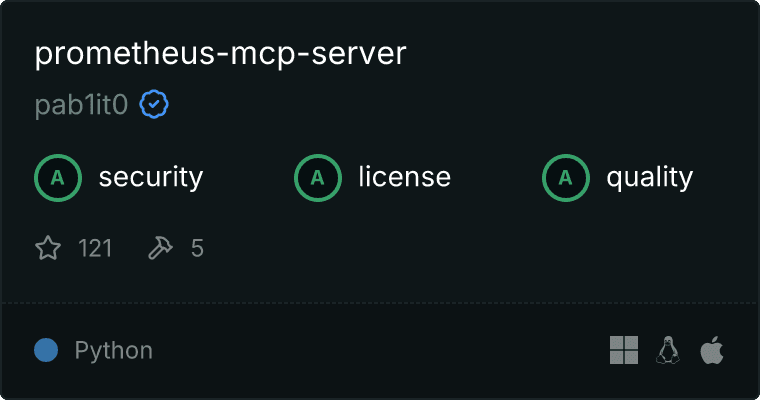Image resolution: width=760 pixels, height=400 pixels.
Task: Click the 121 stars count
Action: tap(95, 248)
